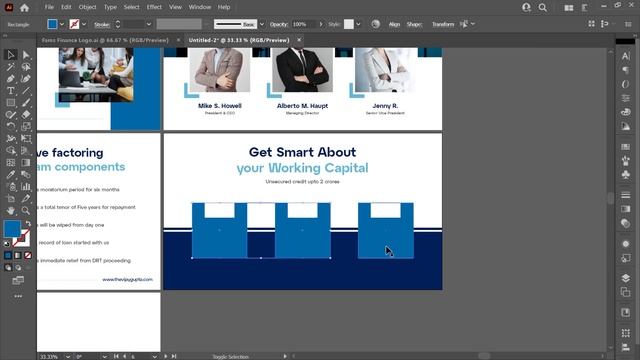Select the Shape Builder tool

click(x=11, y=151)
